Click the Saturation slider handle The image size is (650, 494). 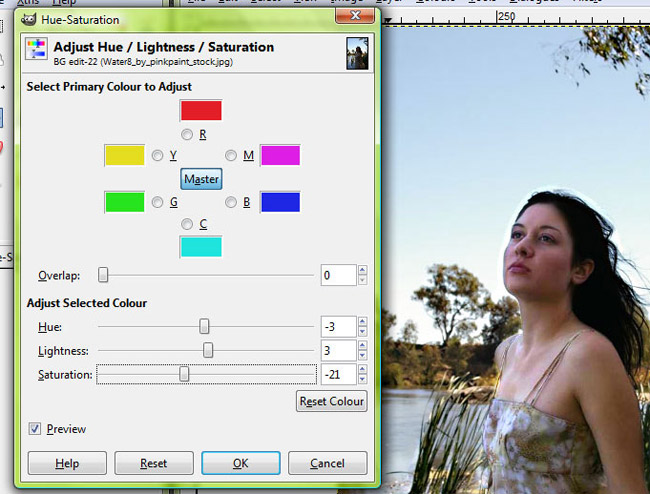(x=184, y=374)
